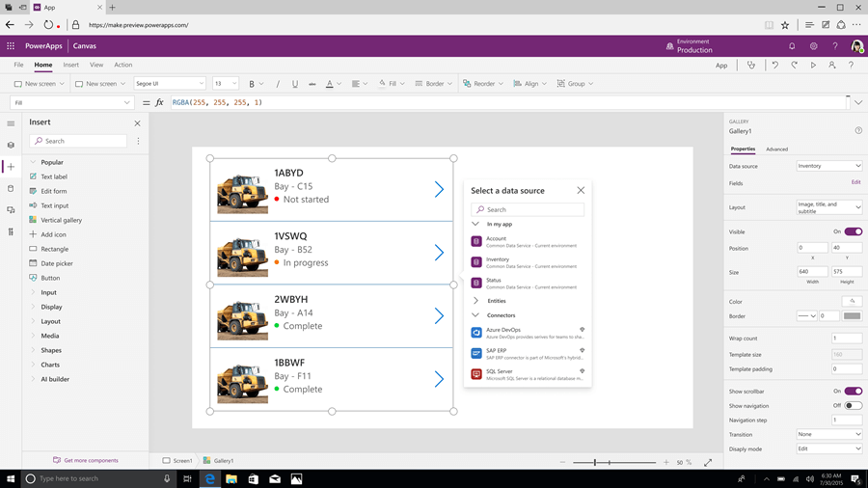Toggle the Show scrollbar switch

click(x=854, y=392)
